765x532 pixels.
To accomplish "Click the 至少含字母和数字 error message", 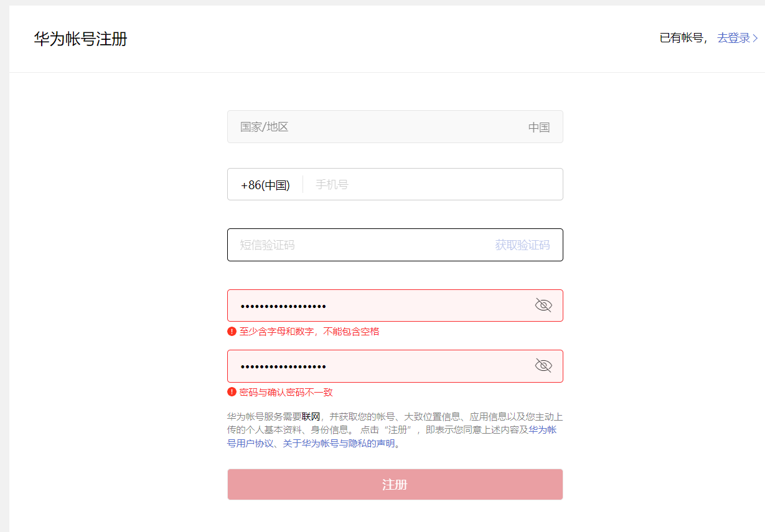I will point(309,332).
